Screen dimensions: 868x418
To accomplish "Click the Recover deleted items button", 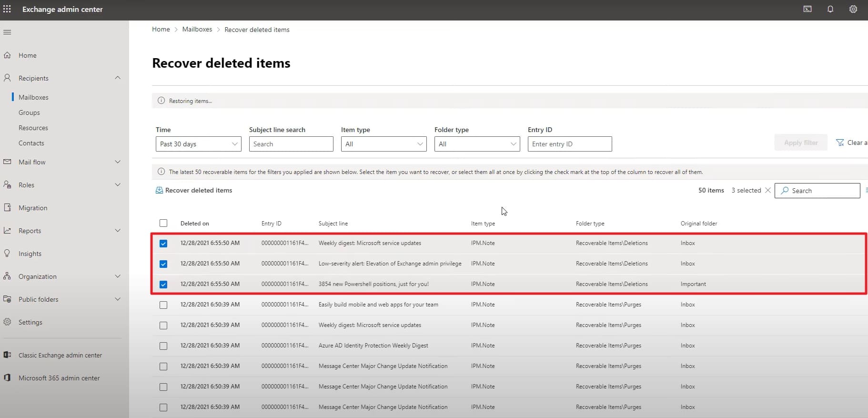I will coord(194,190).
